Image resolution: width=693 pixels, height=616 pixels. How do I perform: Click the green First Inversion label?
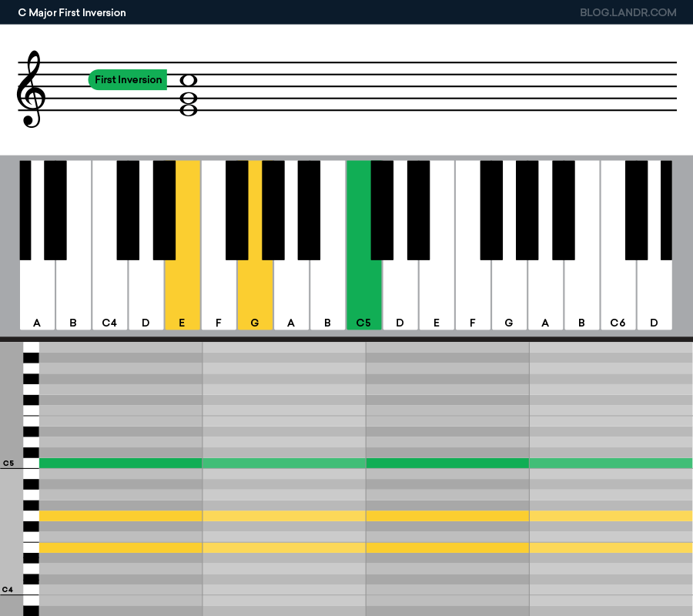click(x=128, y=79)
